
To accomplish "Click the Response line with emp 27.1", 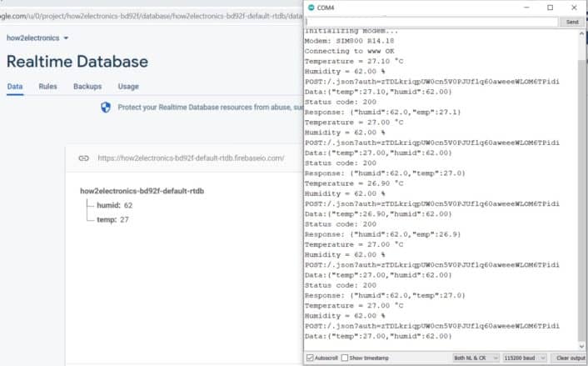I will [382, 113].
